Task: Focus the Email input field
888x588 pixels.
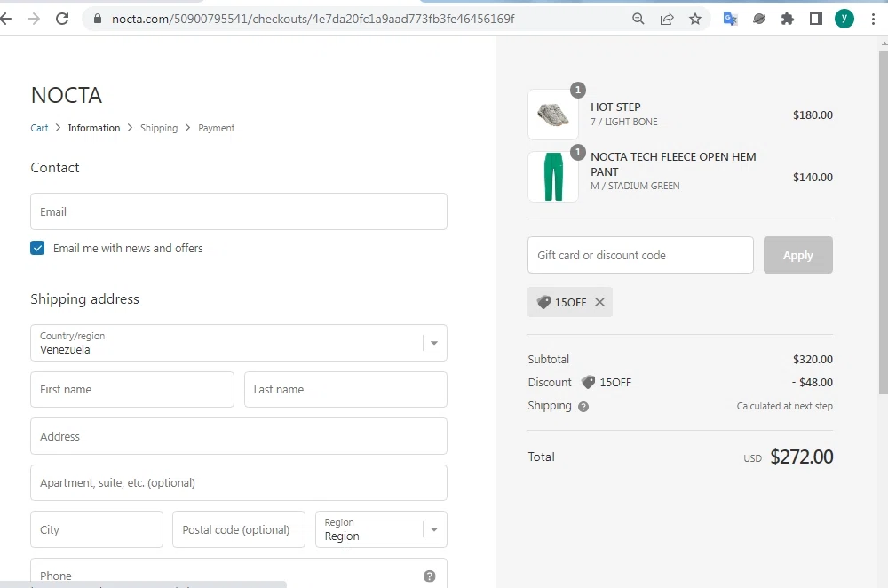Action: (239, 211)
